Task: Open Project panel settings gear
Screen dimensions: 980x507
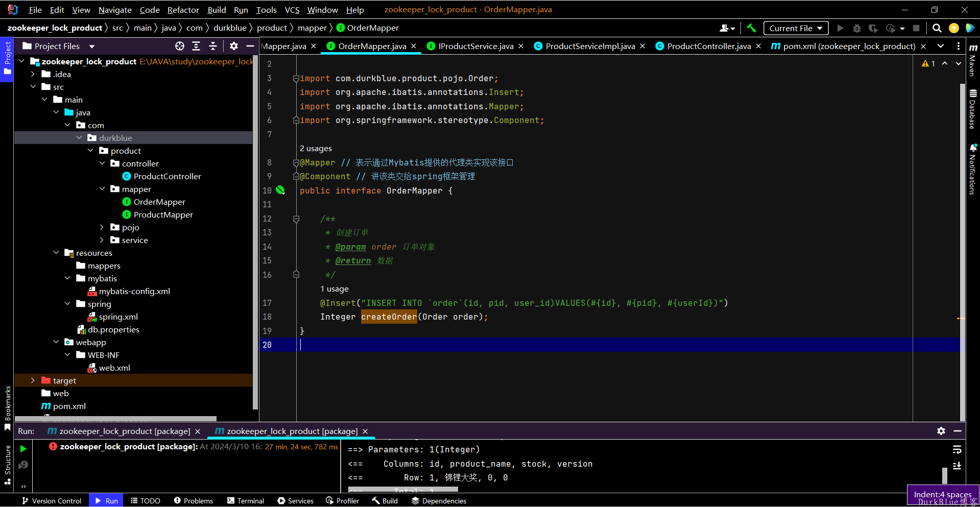Action: pos(234,46)
